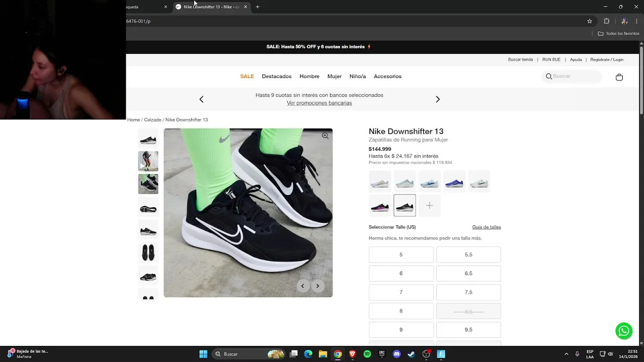The image size is (644, 362).
Task: Select size 6.5
Action: coord(468,274)
